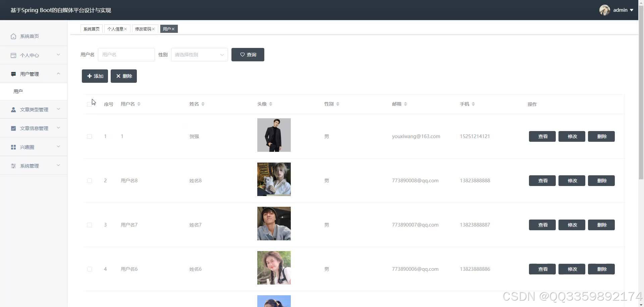Expand the 系统管理 menu chevron

(58, 165)
